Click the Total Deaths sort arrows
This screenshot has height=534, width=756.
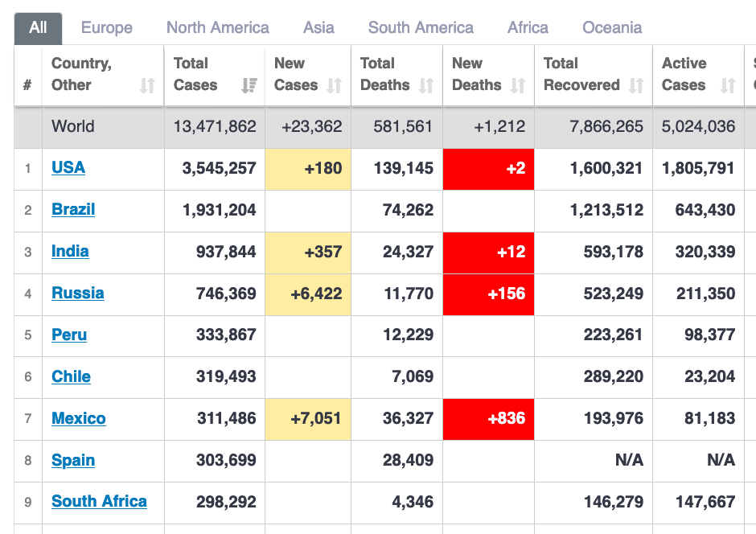point(426,85)
